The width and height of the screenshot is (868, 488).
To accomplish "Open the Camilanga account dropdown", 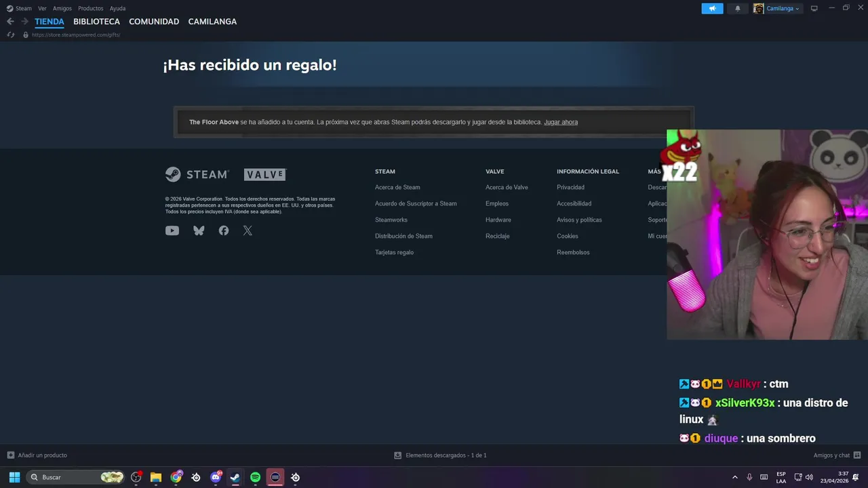I will coord(777,8).
